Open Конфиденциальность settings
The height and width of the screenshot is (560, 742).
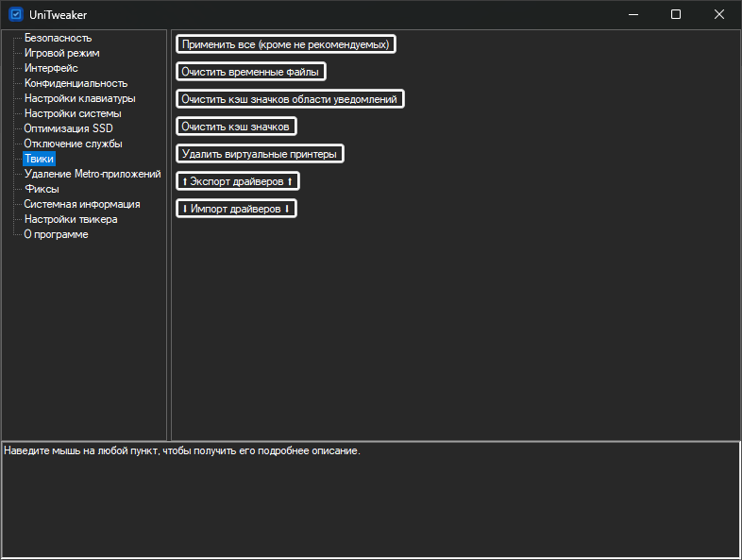tap(76, 83)
